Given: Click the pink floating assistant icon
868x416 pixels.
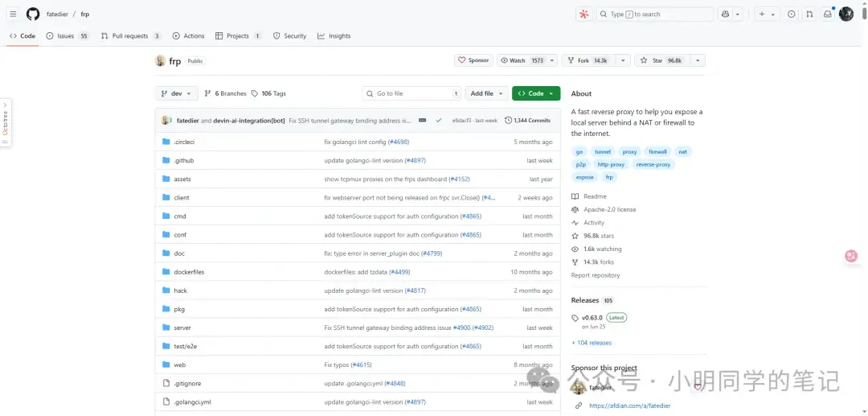Looking at the screenshot, I should pos(851,257).
